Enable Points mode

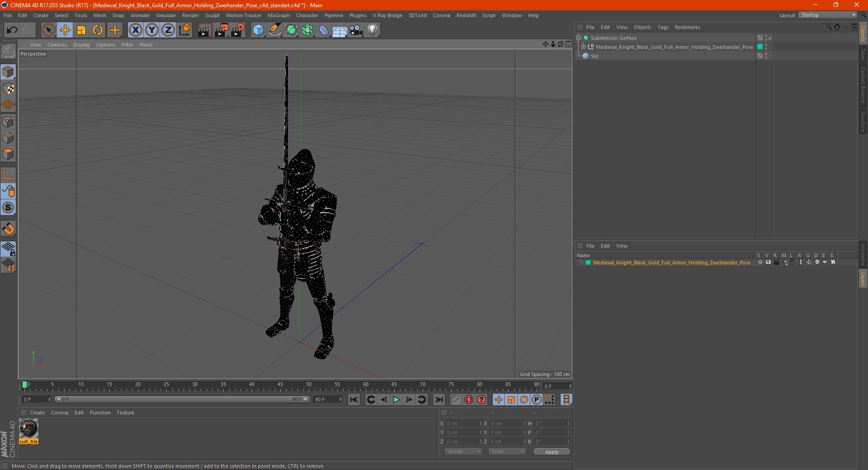pos(8,122)
